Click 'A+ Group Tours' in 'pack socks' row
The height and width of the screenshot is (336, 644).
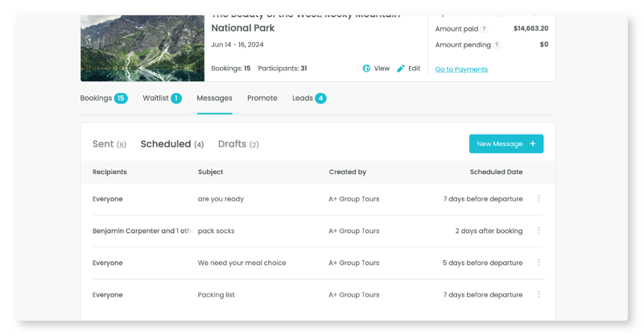coord(354,230)
